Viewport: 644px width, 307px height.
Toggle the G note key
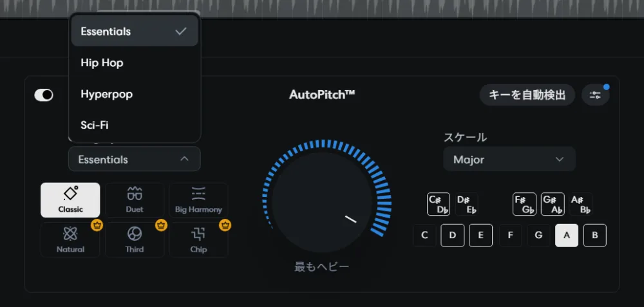click(539, 236)
